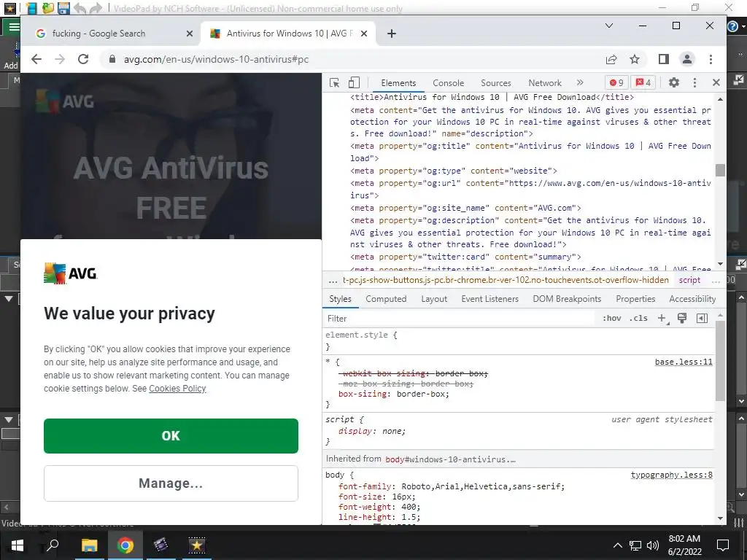The width and height of the screenshot is (747, 560).
Task: Click the red error count badge showing 9
Action: (616, 82)
